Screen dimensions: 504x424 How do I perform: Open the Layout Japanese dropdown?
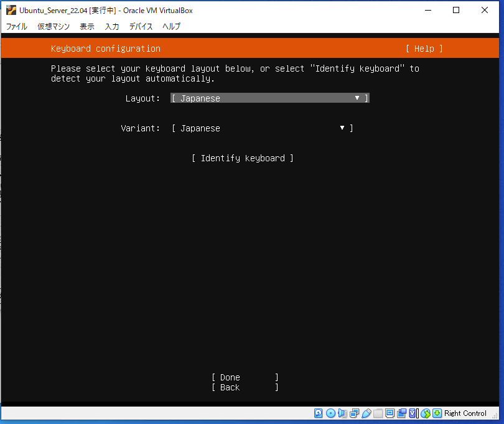269,98
